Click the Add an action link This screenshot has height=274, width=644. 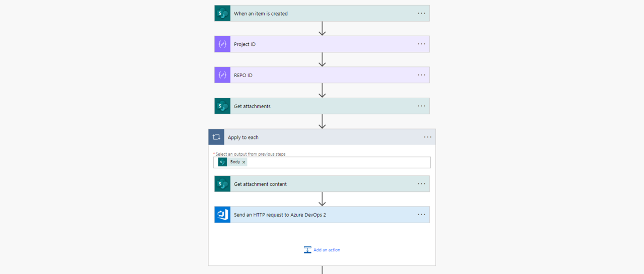327,250
